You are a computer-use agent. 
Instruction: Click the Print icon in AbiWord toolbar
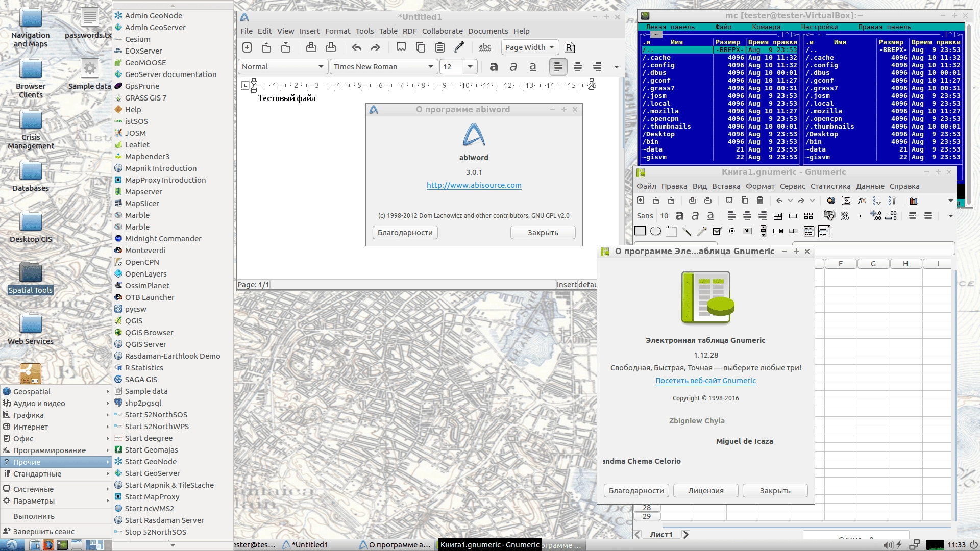(x=311, y=47)
